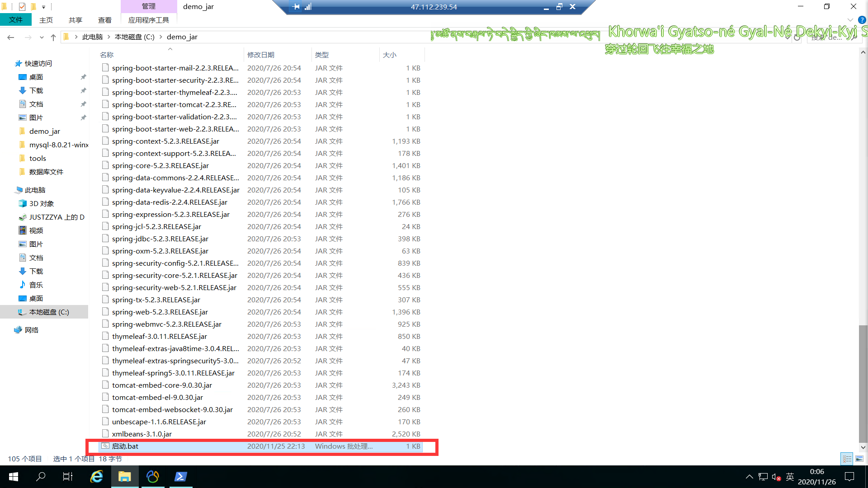Click demo_jar in the address breadcrumb
The image size is (868, 488).
(x=182, y=37)
